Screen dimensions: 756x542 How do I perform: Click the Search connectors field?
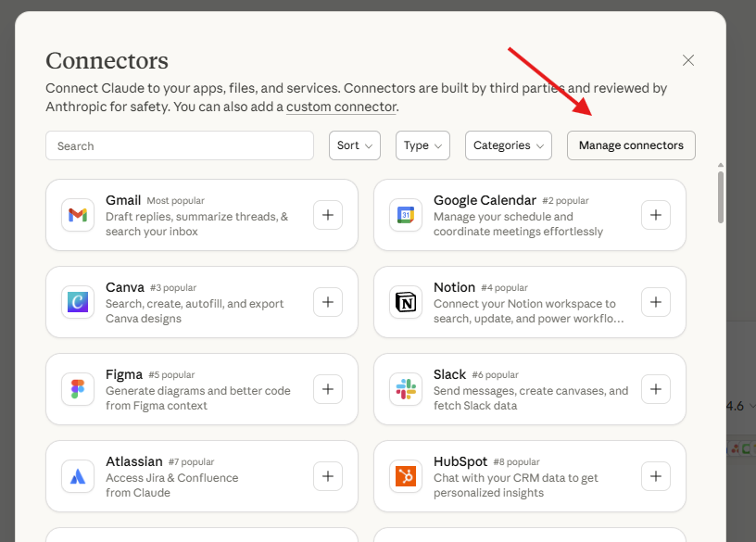pos(179,145)
